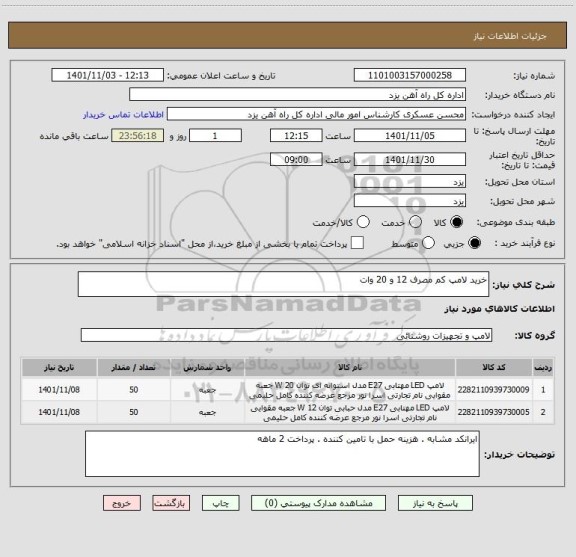Click the buyer name field اداره کل راه آهن یزد
The image size is (576, 557).
click(298, 94)
